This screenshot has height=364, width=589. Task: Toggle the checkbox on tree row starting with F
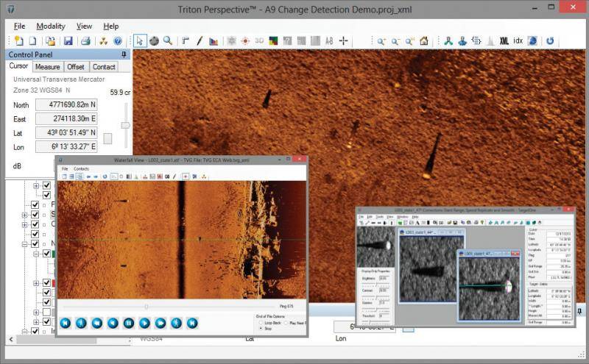(35, 205)
